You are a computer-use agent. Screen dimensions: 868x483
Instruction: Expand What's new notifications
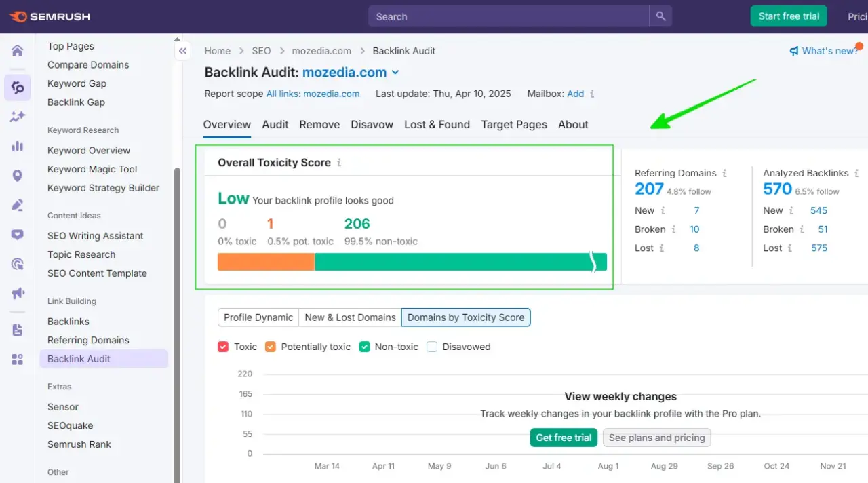825,50
